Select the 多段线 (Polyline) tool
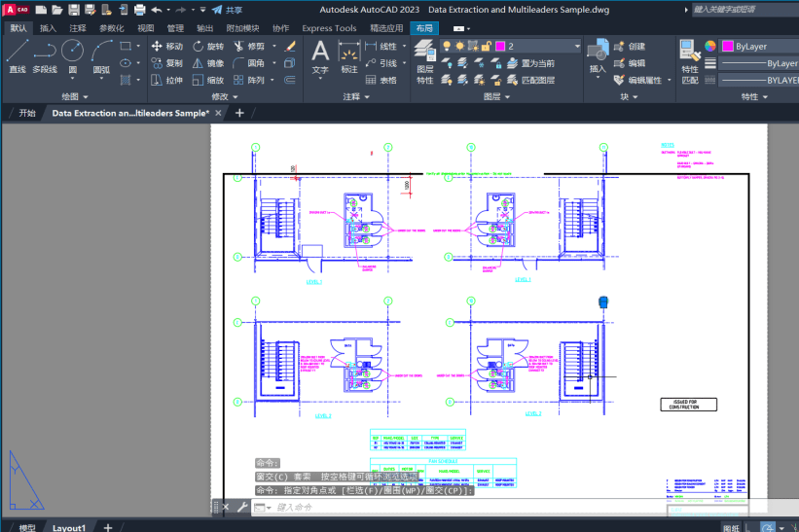799x532 pixels. point(45,56)
